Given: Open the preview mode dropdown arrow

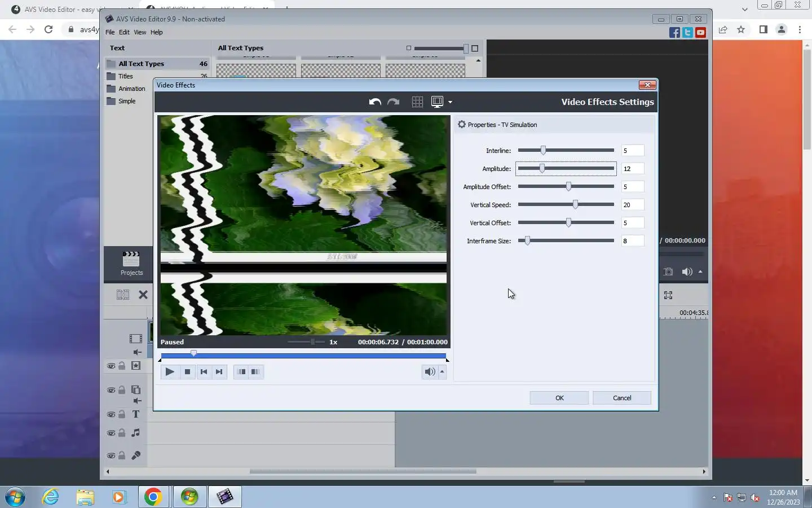Looking at the screenshot, I should click(450, 102).
